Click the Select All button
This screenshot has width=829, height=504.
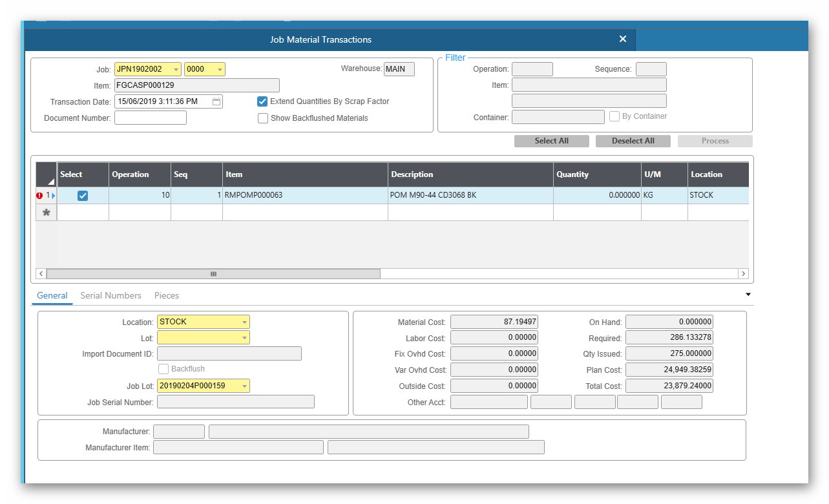point(551,140)
